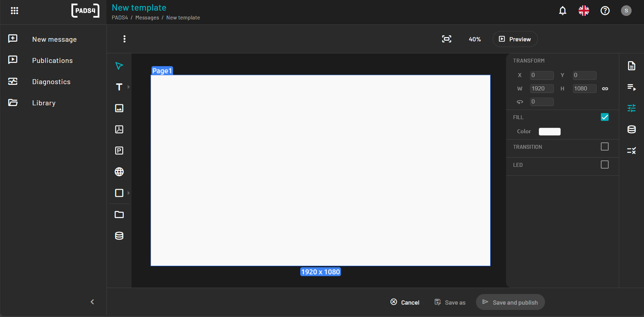The width and height of the screenshot is (644, 317).
Task: Open the three-dot more options menu
Action: [124, 39]
